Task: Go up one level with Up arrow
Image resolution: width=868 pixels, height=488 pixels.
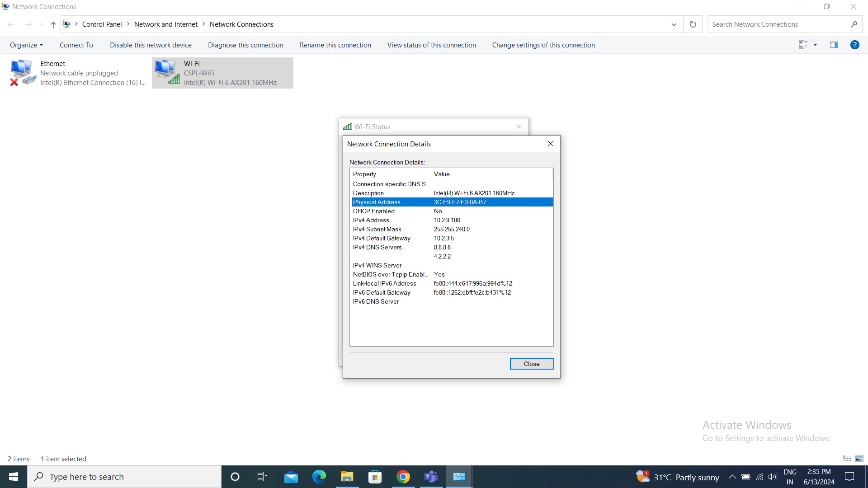Action: pos(53,24)
